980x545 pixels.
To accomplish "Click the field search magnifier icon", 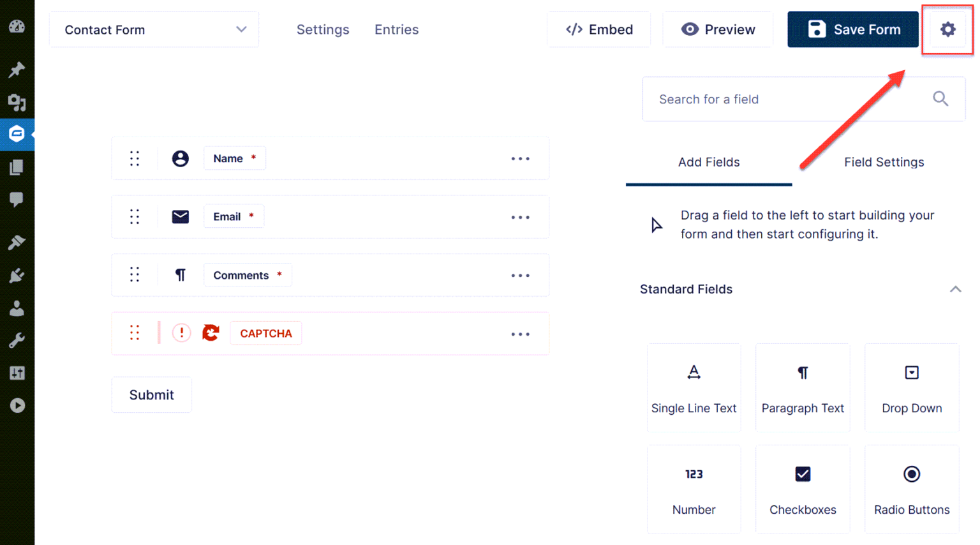I will coord(940,99).
